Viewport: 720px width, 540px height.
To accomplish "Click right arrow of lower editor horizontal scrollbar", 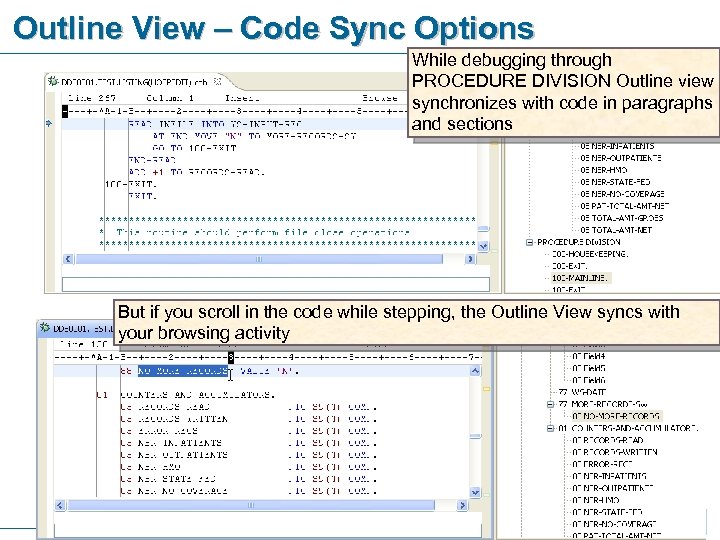I will point(462,505).
